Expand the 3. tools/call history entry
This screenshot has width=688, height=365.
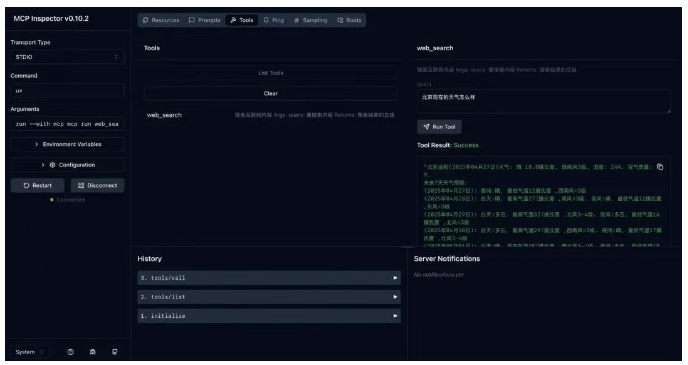coord(269,278)
